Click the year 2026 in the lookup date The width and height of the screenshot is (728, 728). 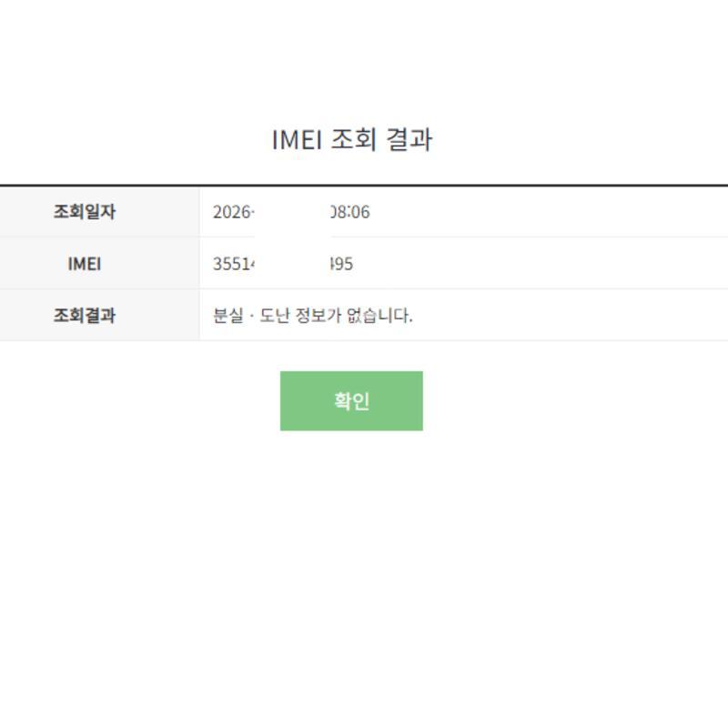232,212
